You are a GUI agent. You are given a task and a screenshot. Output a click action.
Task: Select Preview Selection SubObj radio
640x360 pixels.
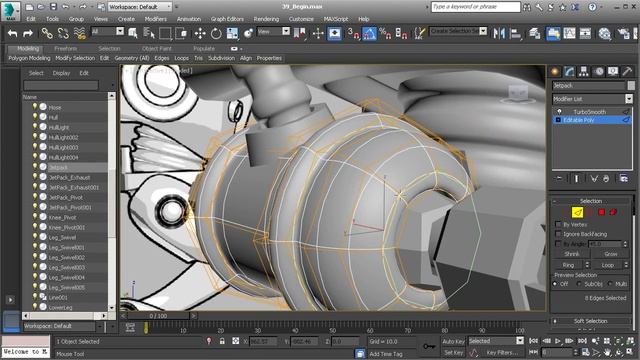click(x=579, y=284)
